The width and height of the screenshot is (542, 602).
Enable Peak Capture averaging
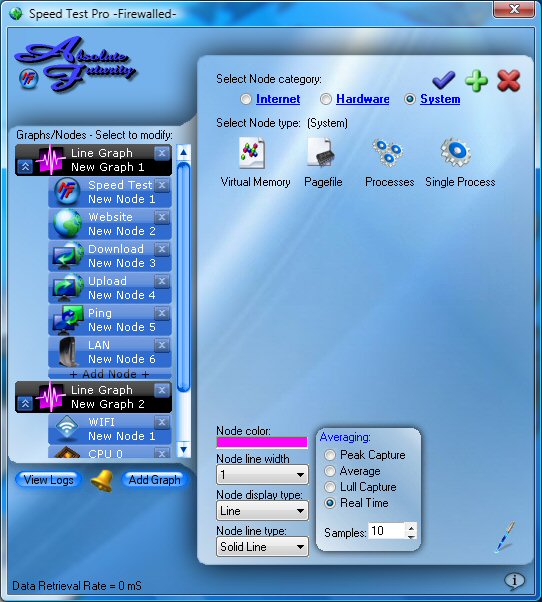[x=330, y=455]
